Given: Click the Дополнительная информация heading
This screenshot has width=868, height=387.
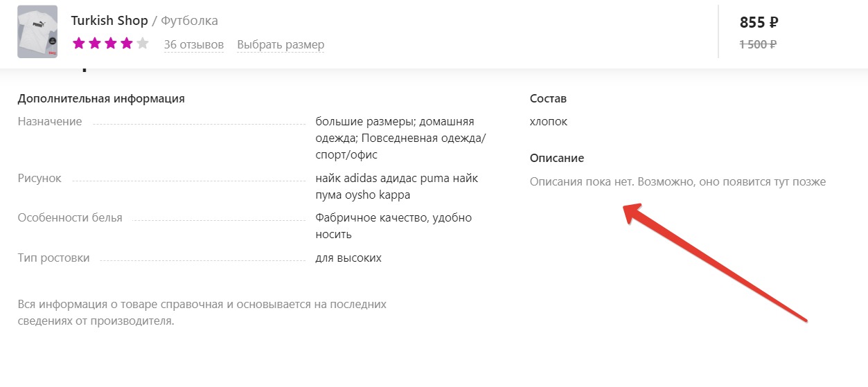Looking at the screenshot, I should pyautogui.click(x=101, y=98).
